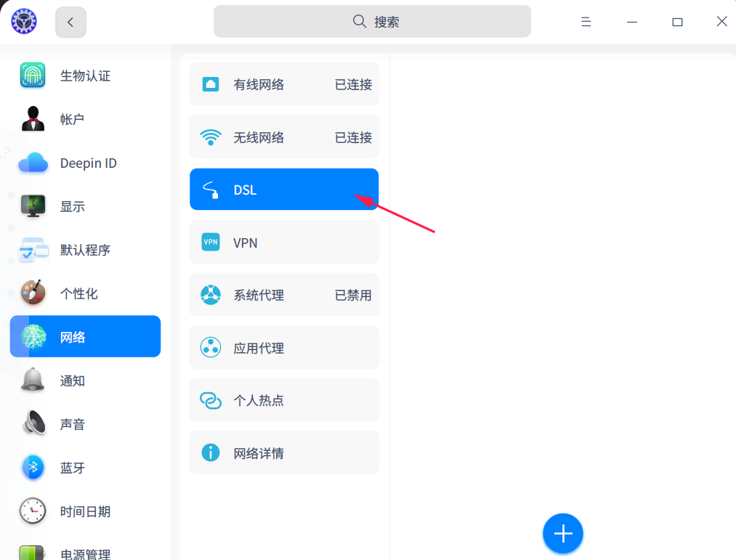Maximize the Control Center window
This screenshot has height=560, width=736.
pyautogui.click(x=677, y=22)
